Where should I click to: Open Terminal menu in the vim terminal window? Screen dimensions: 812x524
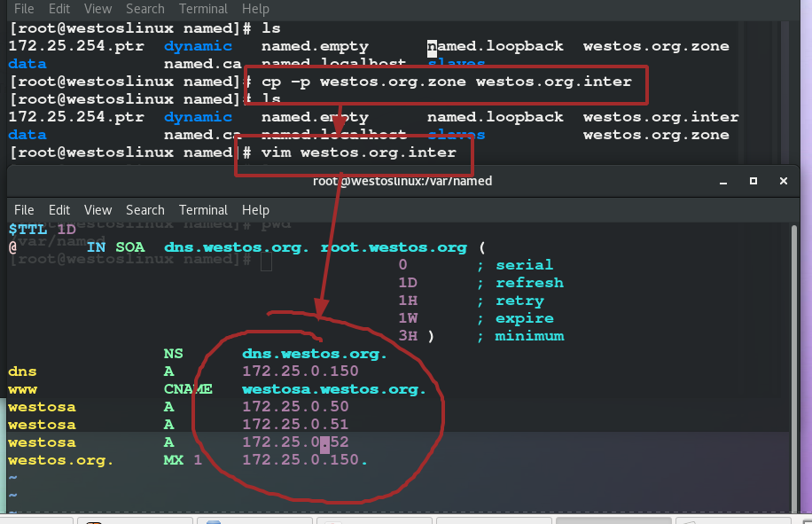click(x=203, y=210)
